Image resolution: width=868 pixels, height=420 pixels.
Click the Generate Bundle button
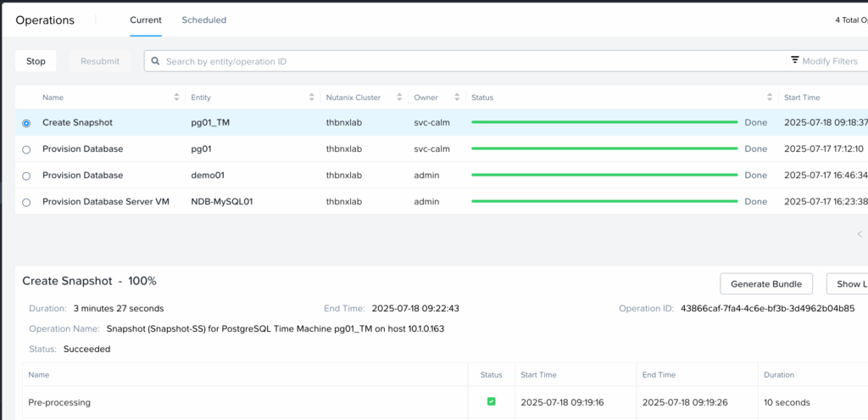(x=766, y=283)
